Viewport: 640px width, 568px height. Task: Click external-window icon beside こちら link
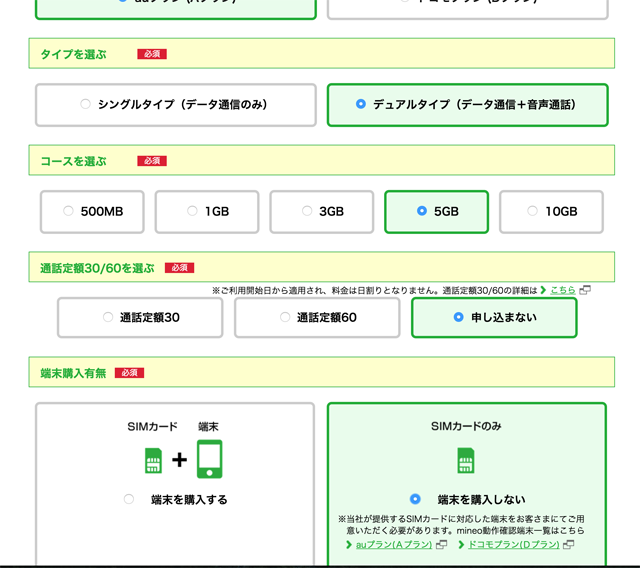coord(585,290)
